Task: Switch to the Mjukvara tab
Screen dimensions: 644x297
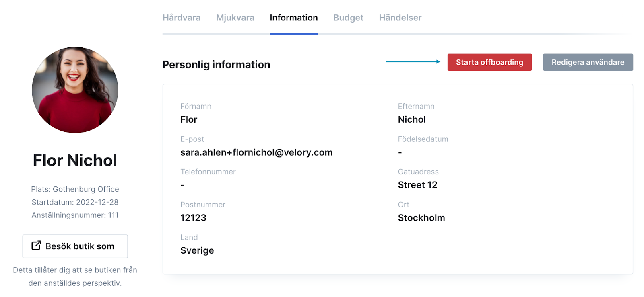Action: coord(235,18)
